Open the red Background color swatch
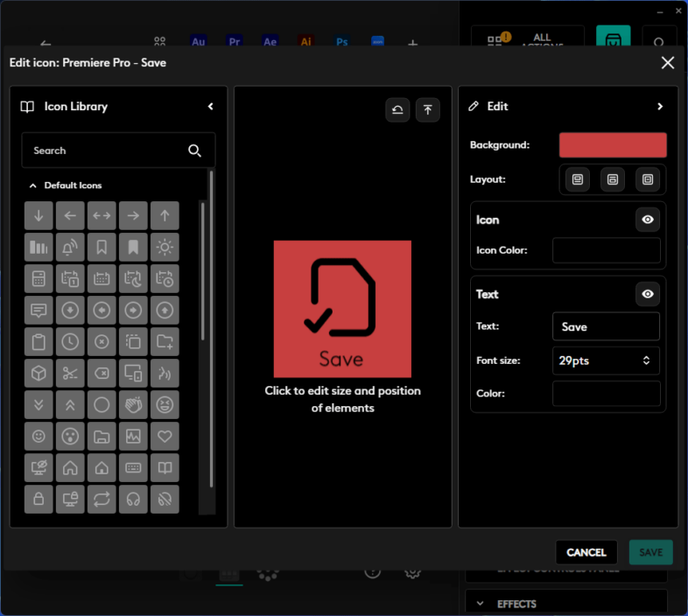Viewport: 688px width, 616px height. tap(613, 145)
